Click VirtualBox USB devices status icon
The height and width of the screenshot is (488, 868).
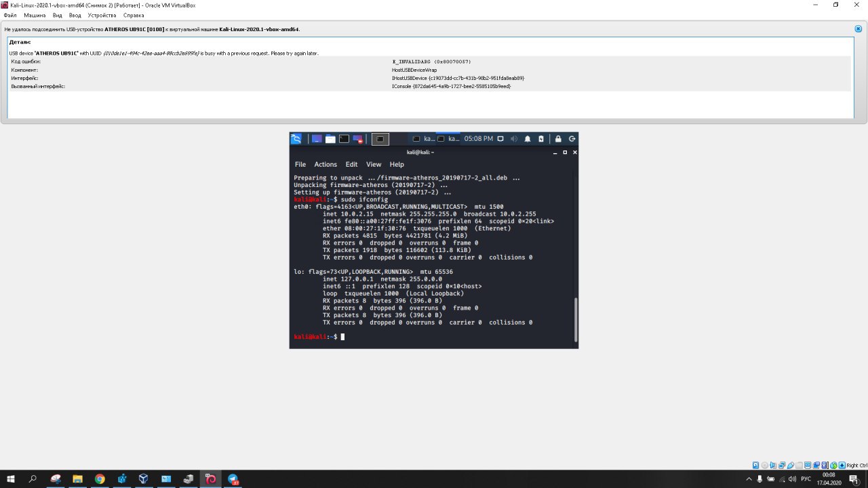coord(791,465)
